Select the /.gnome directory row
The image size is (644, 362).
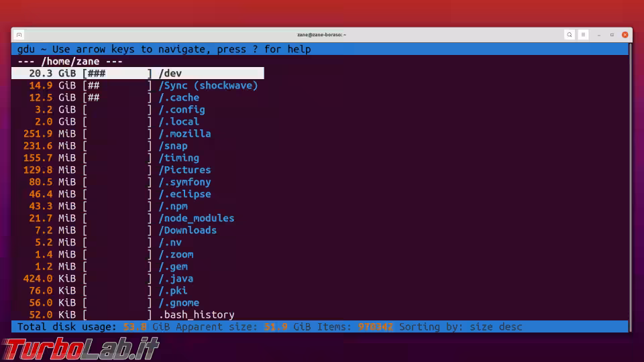click(x=138, y=302)
